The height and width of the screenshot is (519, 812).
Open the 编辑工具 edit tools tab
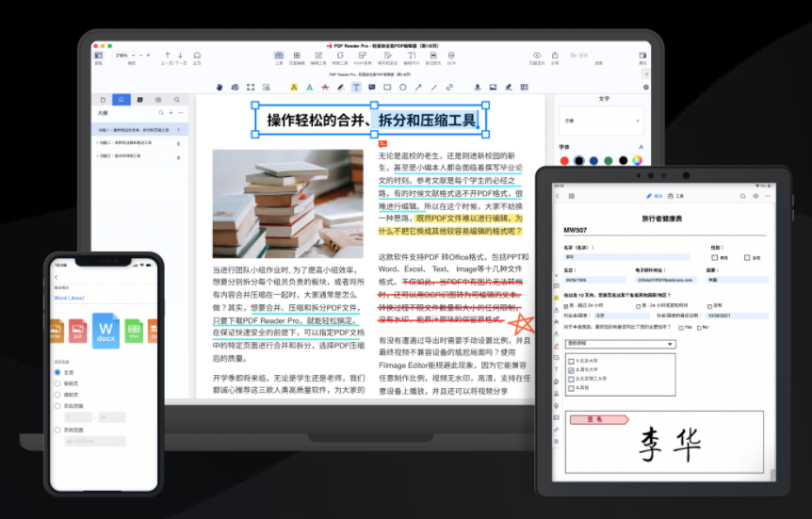pos(318,57)
